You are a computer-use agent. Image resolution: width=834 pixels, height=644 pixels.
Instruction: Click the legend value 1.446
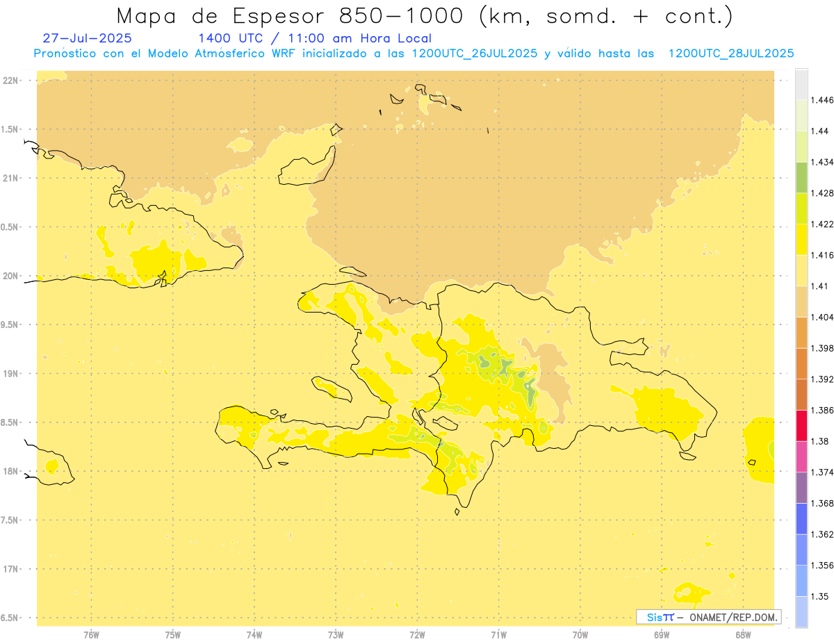pyautogui.click(x=822, y=100)
